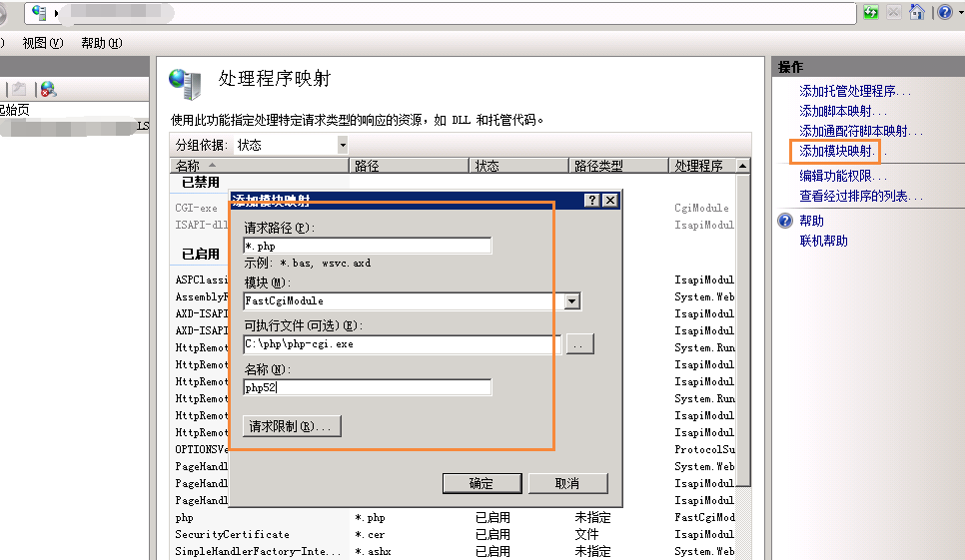Open the blue help icon in top toolbar
The width and height of the screenshot is (965, 560).
tap(943, 13)
